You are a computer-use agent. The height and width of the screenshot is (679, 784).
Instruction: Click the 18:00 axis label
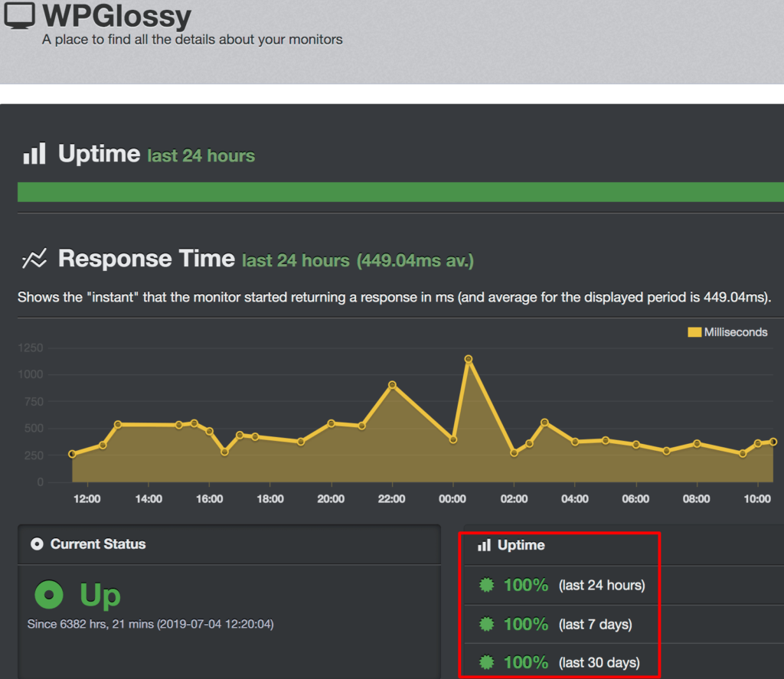pos(270,499)
